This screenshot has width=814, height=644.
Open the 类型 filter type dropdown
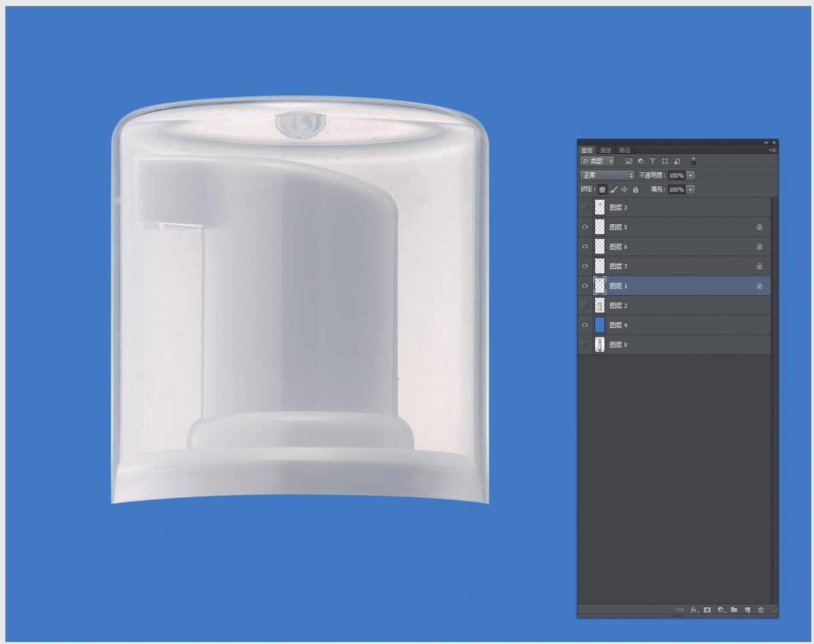coord(597,162)
